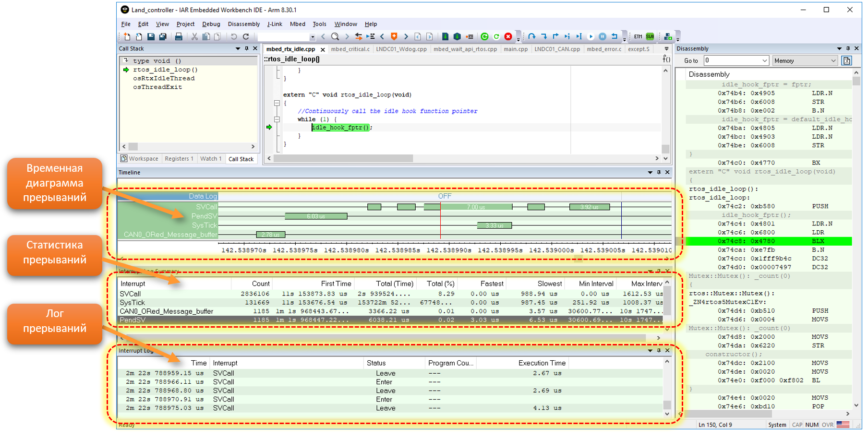
Task: Click the Go (run) debug icon
Action: (x=591, y=36)
